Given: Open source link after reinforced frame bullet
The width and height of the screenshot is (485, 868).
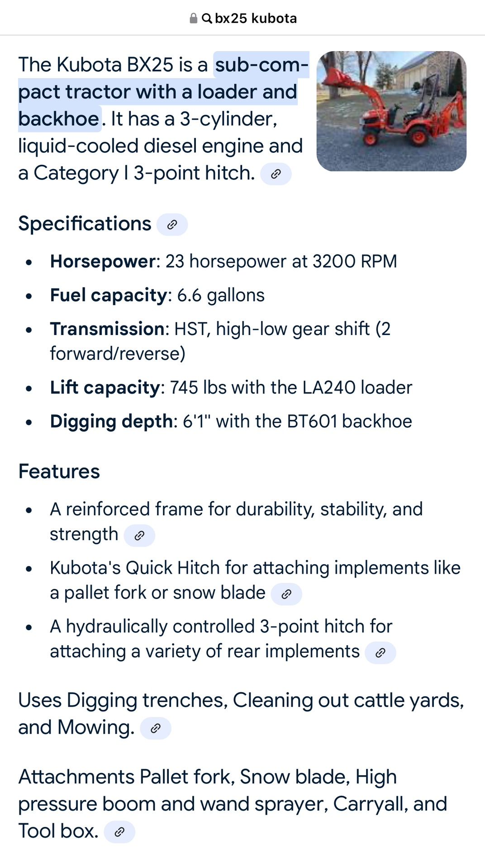Looking at the screenshot, I should click(139, 536).
